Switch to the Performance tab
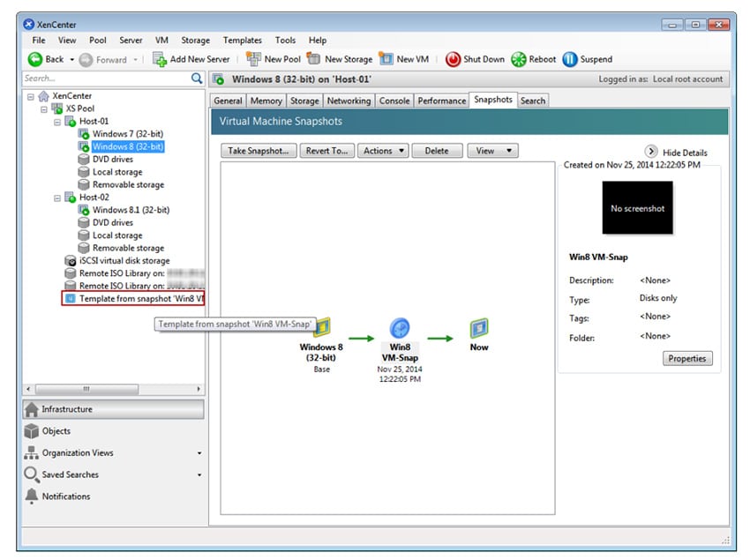The image size is (750, 560). [x=441, y=101]
